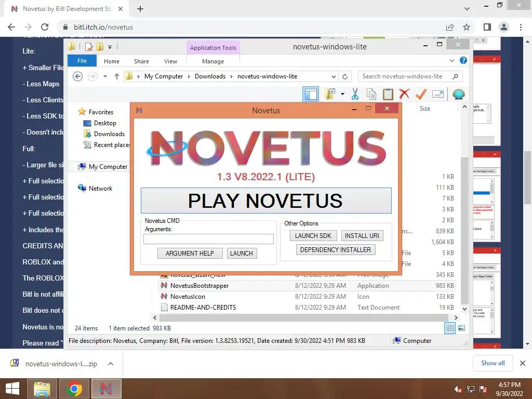Expand the address bar history dropdown
The image size is (532, 399).
(334, 76)
